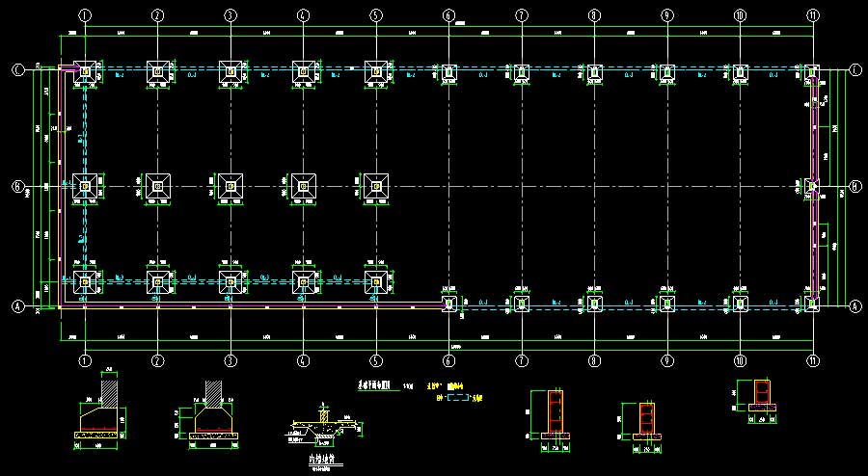Click right-side axis bubble A
Image resolution: width=868 pixels, height=476 pixels.
click(855, 305)
